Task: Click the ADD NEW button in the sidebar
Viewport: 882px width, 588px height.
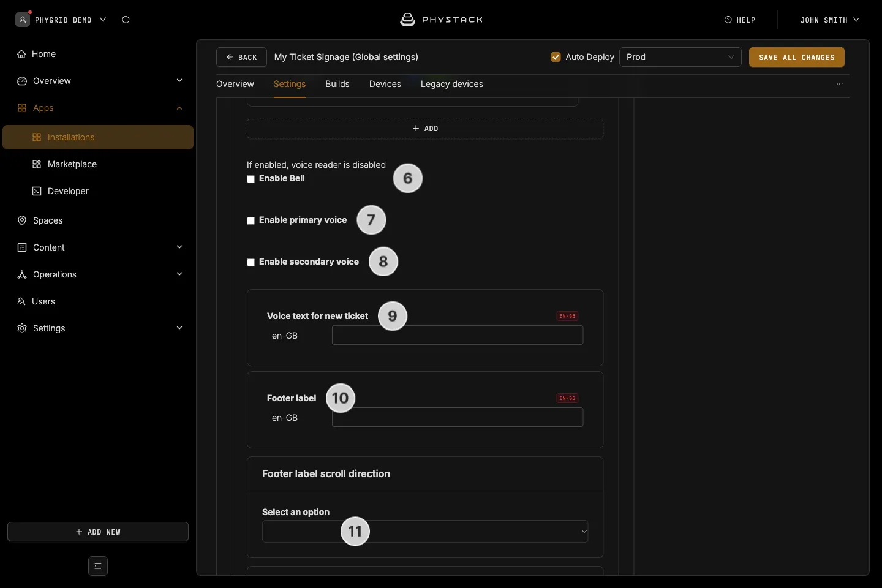Action: pyautogui.click(x=98, y=532)
